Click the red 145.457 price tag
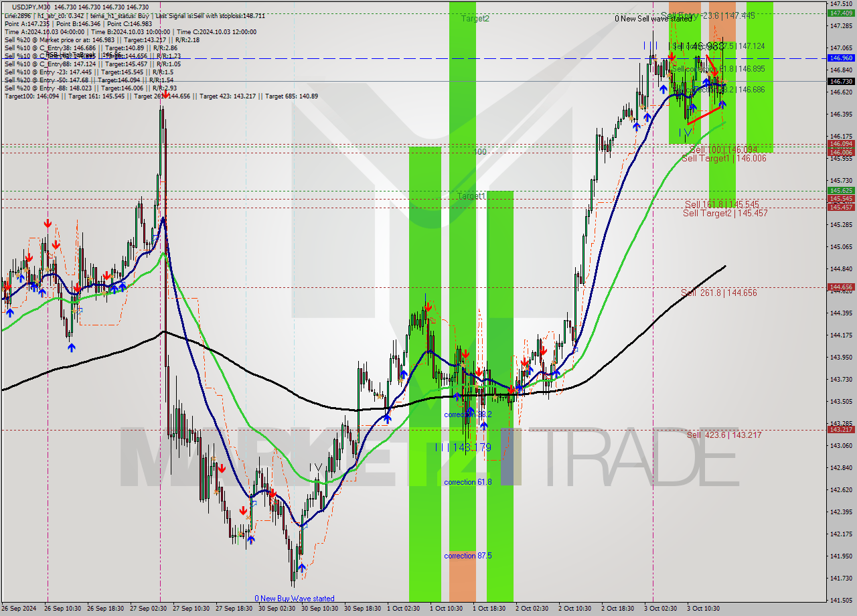Viewport: 857px width, 616px height. tap(841, 207)
